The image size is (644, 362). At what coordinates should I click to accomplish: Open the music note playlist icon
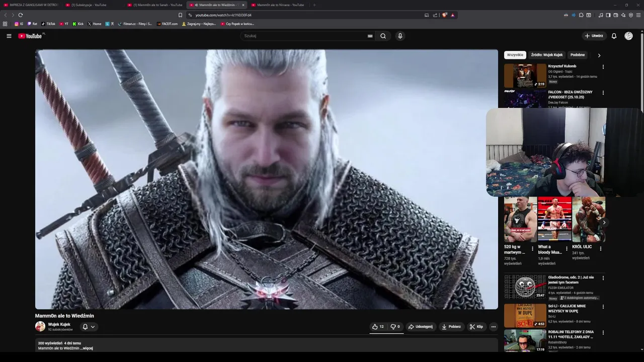[x=601, y=15]
